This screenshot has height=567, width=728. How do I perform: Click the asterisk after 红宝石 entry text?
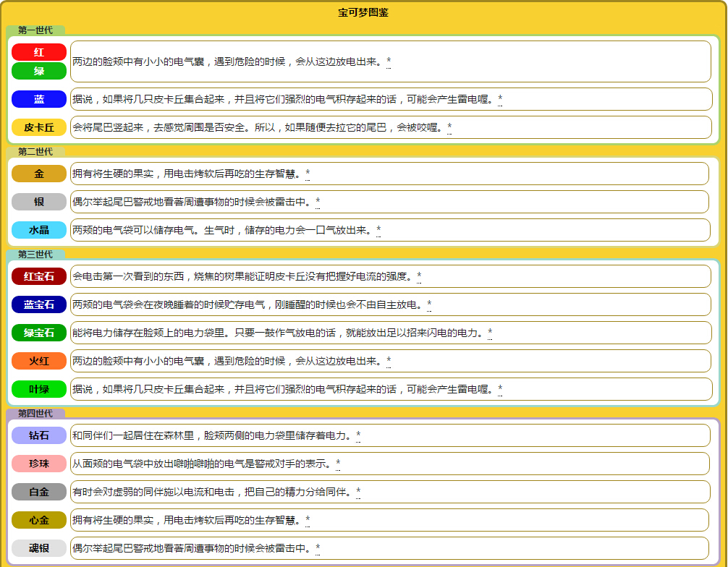419,276
